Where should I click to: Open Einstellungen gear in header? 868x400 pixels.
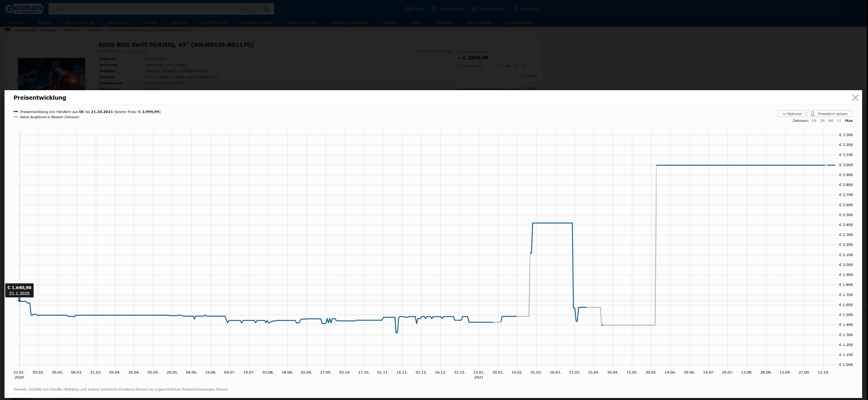tap(475, 9)
